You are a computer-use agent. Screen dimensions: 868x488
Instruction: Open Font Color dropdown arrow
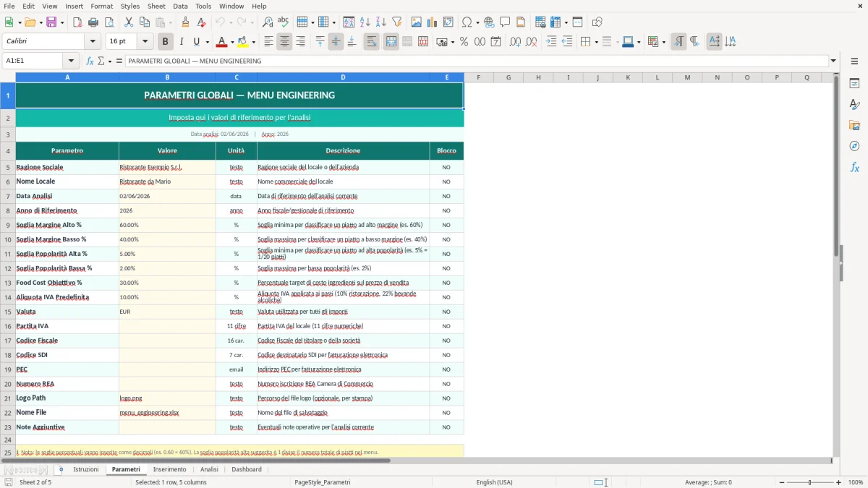point(233,42)
